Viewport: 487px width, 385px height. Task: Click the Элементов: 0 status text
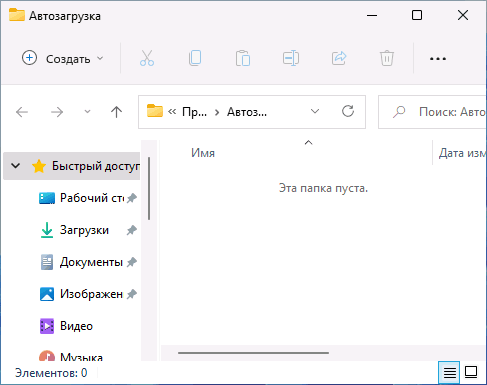point(51,373)
